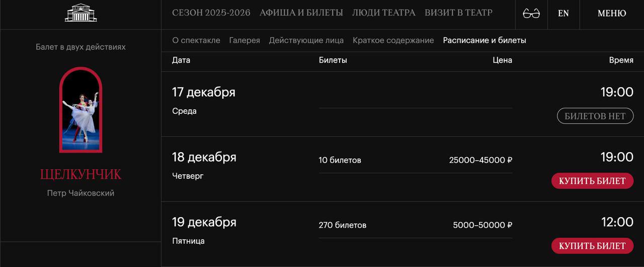Select ВИЗИТ В ТЕАТР navigation item
This screenshot has height=267, width=644.
[x=458, y=13]
